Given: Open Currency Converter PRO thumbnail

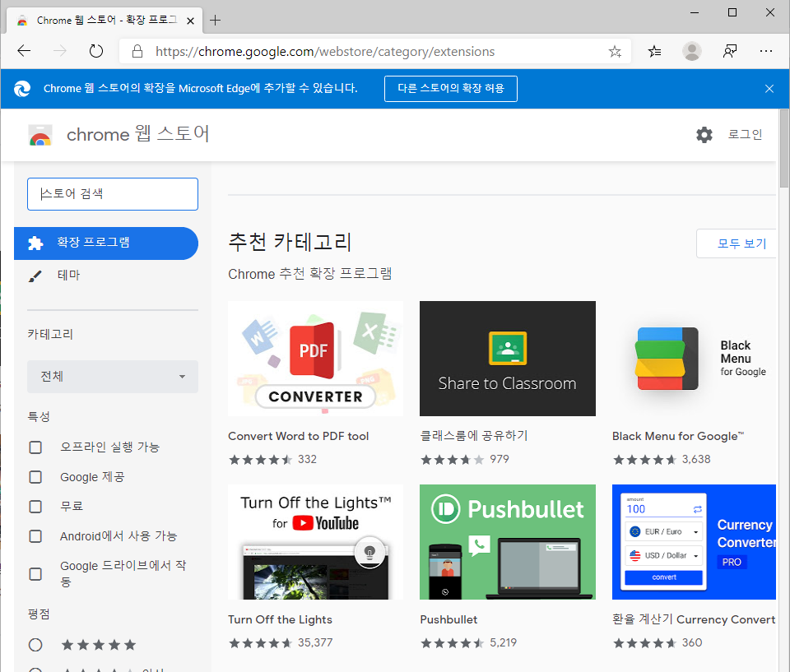Looking at the screenshot, I should click(x=694, y=542).
